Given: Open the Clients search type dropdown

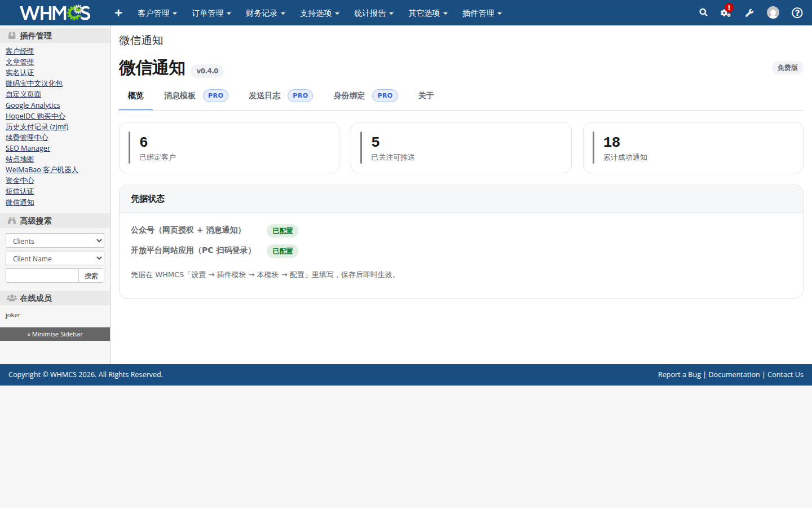Looking at the screenshot, I should point(55,240).
